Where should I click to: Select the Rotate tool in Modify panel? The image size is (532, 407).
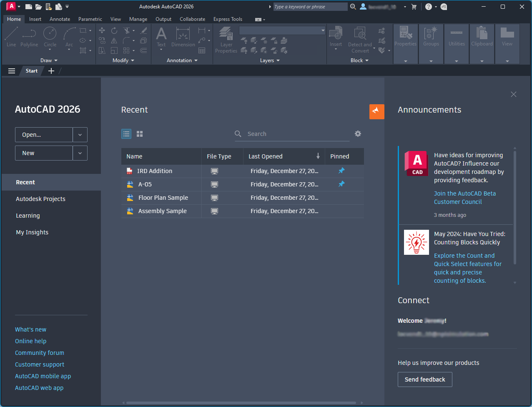[114, 30]
